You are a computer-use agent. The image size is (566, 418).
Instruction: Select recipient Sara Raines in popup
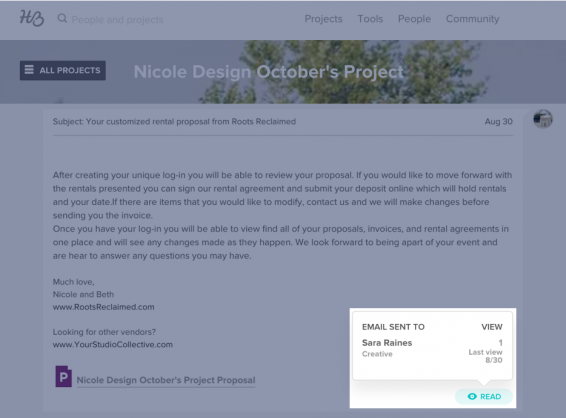pyautogui.click(x=387, y=343)
